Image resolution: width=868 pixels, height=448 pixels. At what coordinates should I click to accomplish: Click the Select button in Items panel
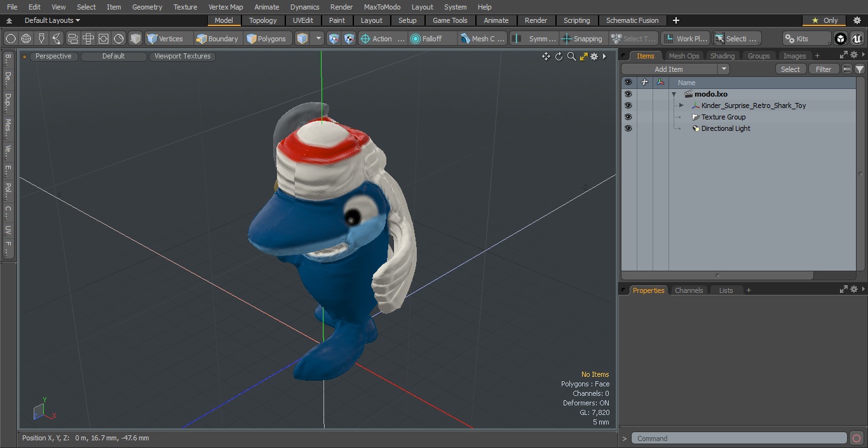790,69
